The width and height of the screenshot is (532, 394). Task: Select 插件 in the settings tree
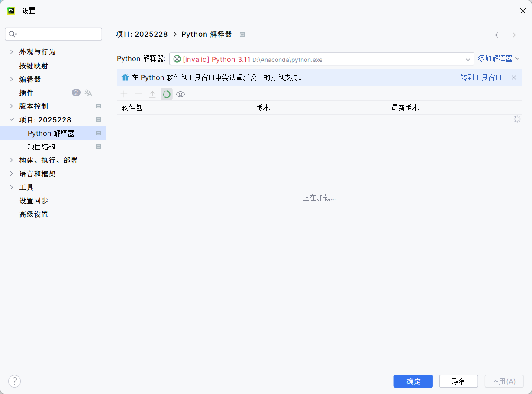(x=26, y=93)
